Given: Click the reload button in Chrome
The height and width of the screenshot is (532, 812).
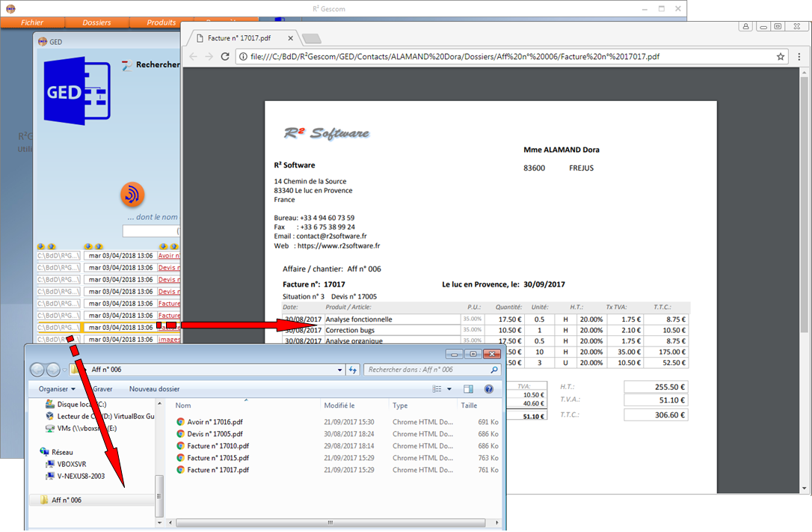Looking at the screenshot, I should pos(225,56).
